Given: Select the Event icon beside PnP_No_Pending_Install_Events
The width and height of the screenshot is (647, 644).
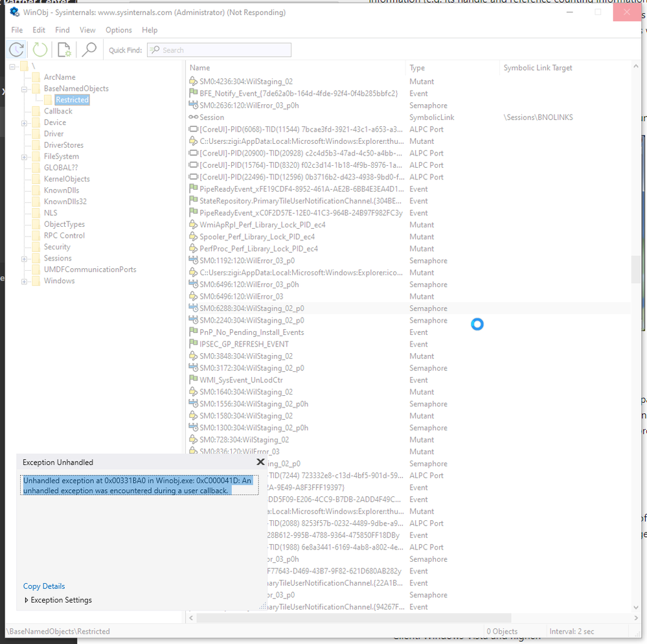Looking at the screenshot, I should pyautogui.click(x=193, y=332).
